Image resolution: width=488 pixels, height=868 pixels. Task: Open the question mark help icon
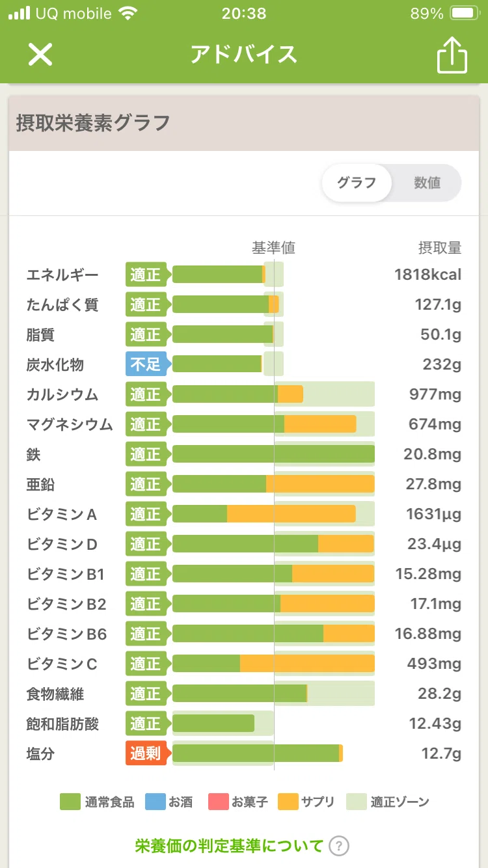[x=339, y=846]
